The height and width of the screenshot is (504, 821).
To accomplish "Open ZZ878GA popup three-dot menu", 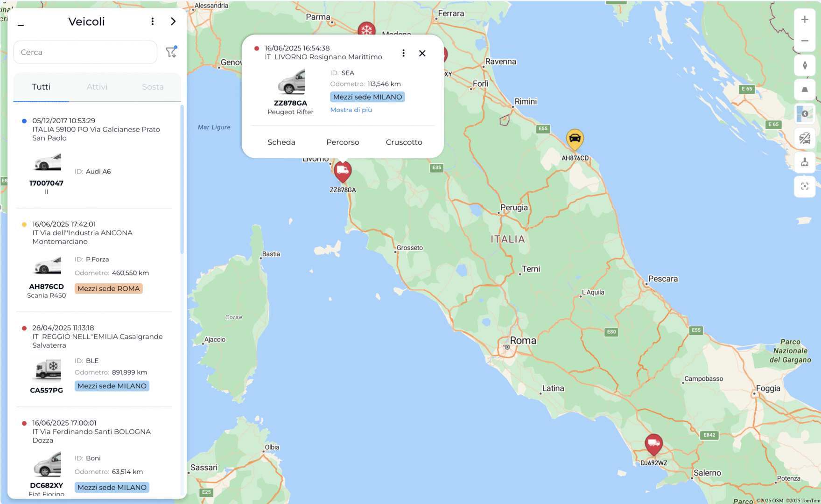I will click(x=403, y=53).
